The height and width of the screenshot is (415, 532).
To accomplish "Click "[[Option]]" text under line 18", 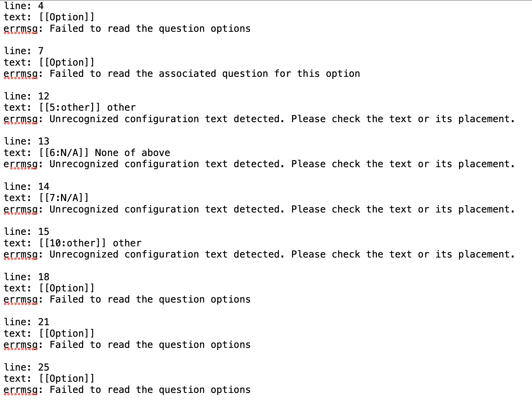I will 67,288.
